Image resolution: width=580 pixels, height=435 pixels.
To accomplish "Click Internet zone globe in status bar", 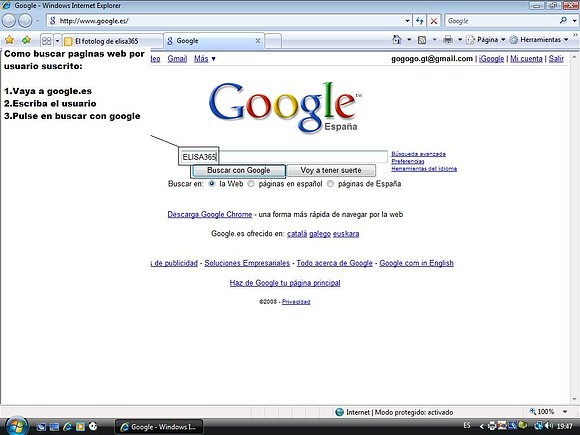I will 339,412.
